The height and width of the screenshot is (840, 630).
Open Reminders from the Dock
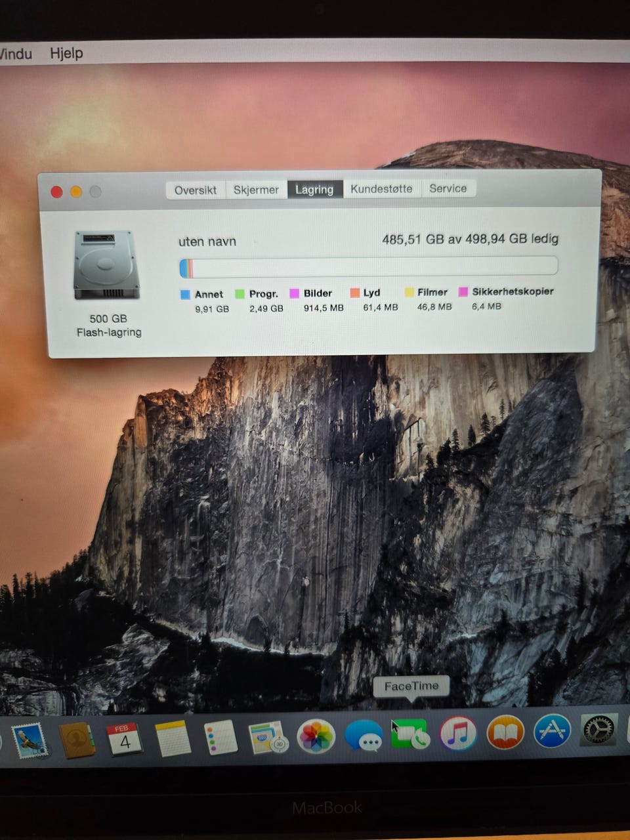pos(220,738)
